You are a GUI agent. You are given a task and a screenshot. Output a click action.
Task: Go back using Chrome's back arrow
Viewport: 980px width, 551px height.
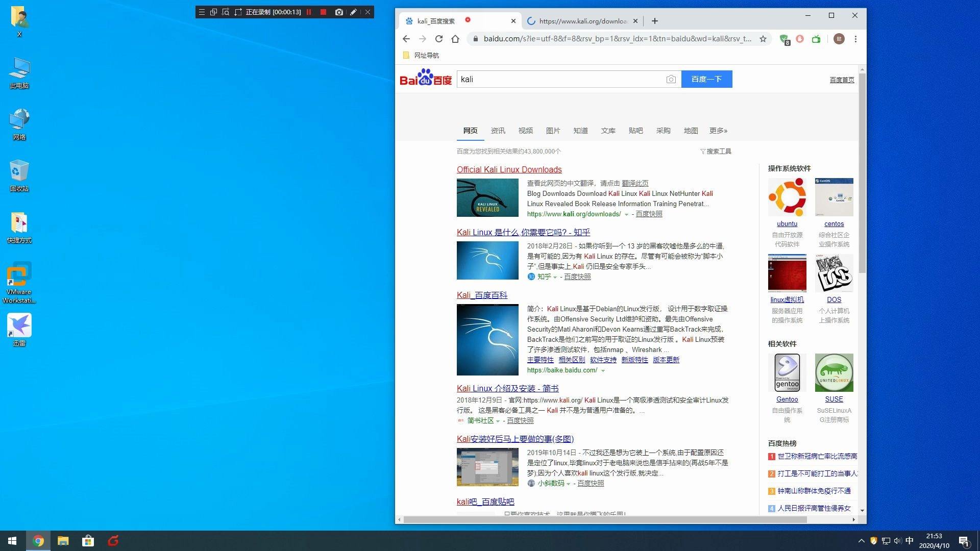click(406, 39)
